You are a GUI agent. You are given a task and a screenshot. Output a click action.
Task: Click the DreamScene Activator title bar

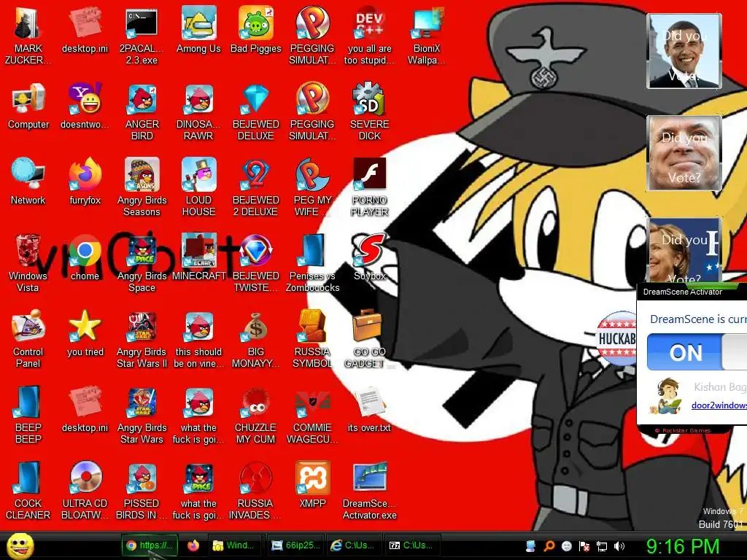pyautogui.click(x=692, y=292)
